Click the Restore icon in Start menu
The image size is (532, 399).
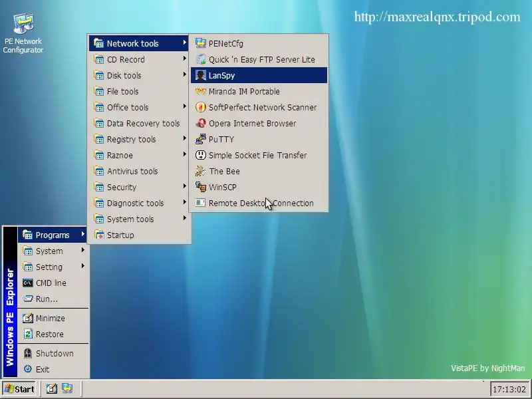click(x=28, y=334)
